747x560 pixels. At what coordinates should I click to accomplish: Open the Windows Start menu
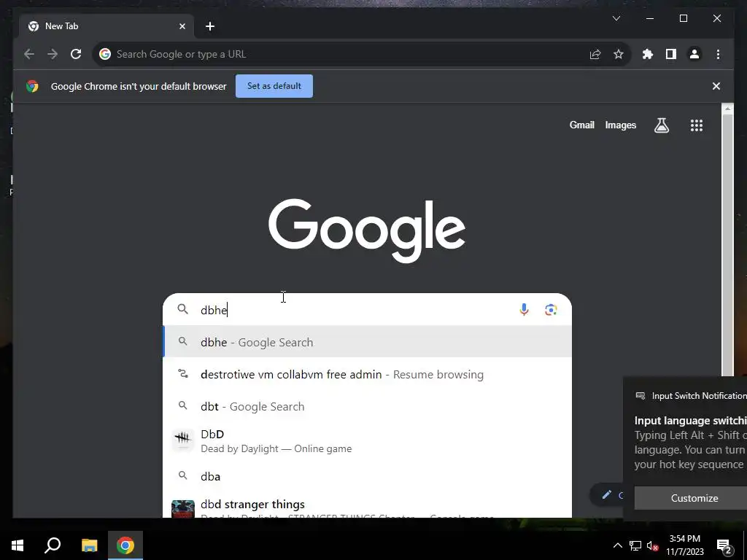click(x=18, y=545)
